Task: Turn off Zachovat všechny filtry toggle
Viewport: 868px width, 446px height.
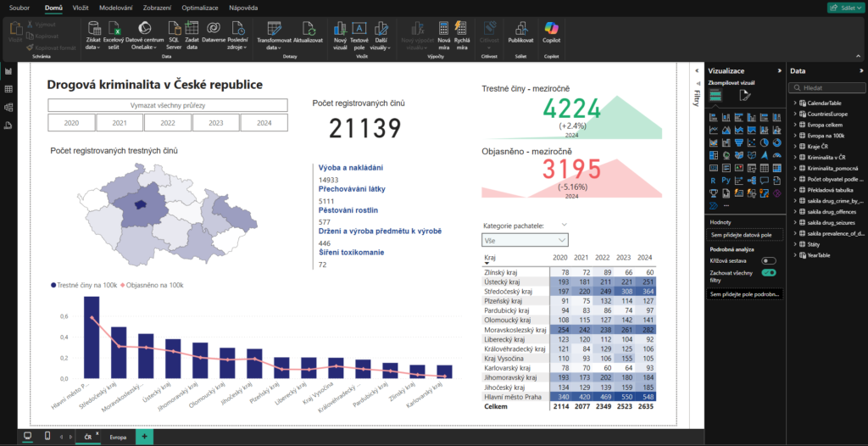Action: [769, 273]
